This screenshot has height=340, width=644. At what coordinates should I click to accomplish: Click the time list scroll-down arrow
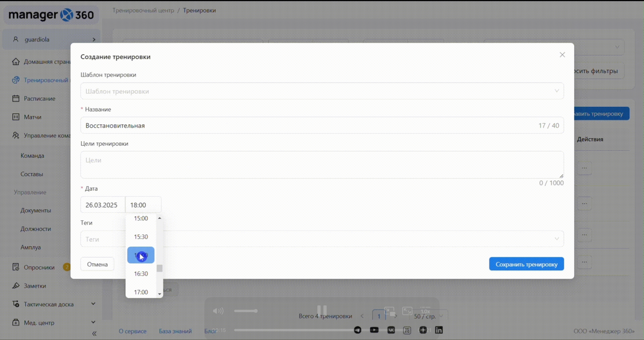[x=159, y=294]
